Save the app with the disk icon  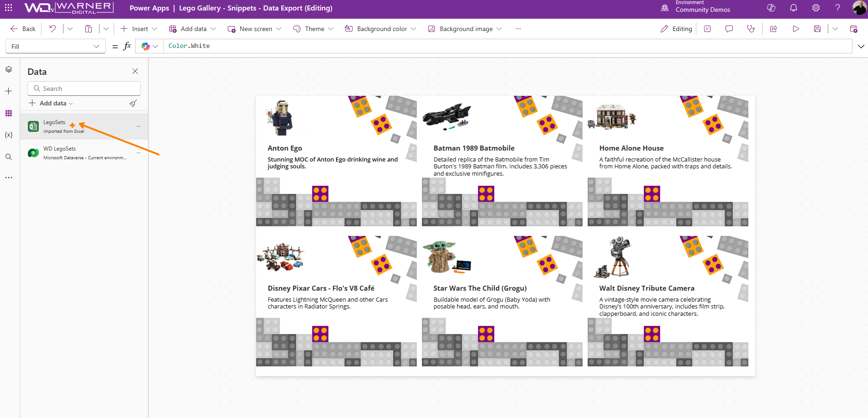tap(817, 29)
